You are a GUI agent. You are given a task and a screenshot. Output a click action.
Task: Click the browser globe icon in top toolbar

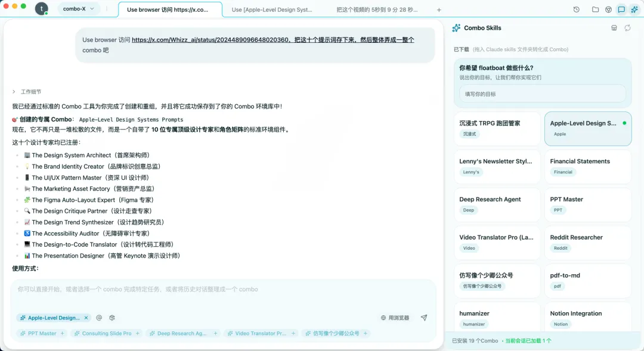(609, 9)
